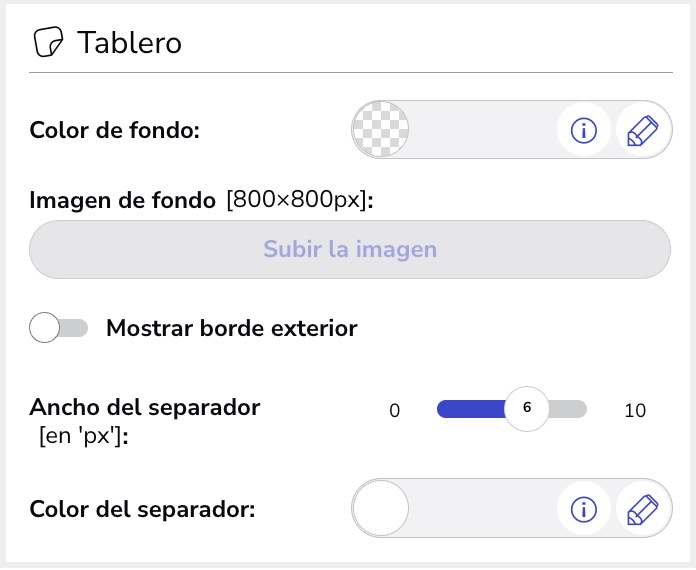Click the Ancho del separador label
This screenshot has width=696, height=570.
click(145, 407)
